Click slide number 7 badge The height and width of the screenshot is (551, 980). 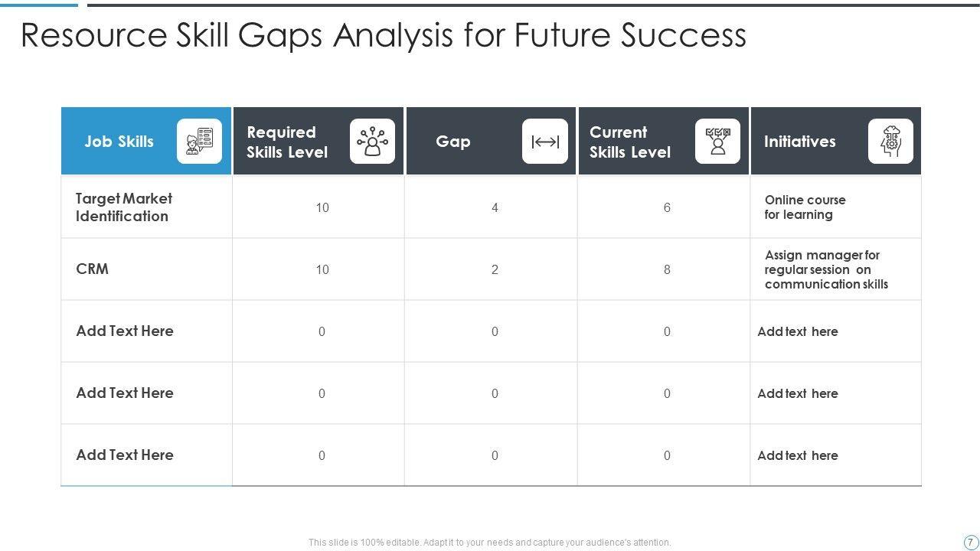(x=970, y=542)
